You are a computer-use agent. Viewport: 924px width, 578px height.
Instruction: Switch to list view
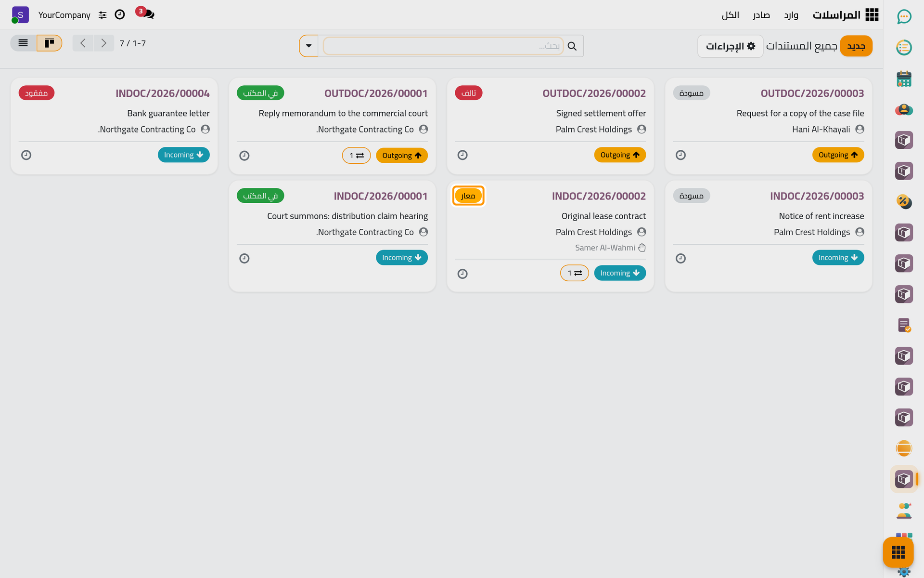(23, 43)
